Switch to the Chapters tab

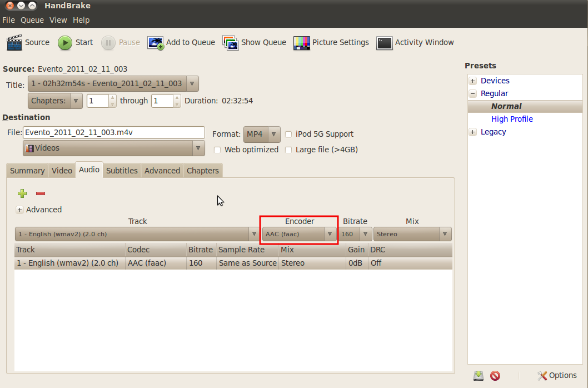point(203,171)
